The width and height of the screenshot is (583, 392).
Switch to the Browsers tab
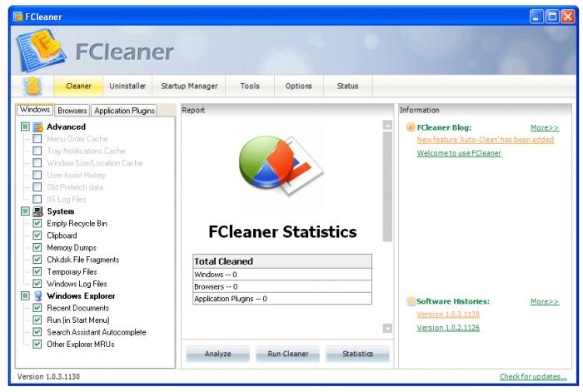coord(72,110)
